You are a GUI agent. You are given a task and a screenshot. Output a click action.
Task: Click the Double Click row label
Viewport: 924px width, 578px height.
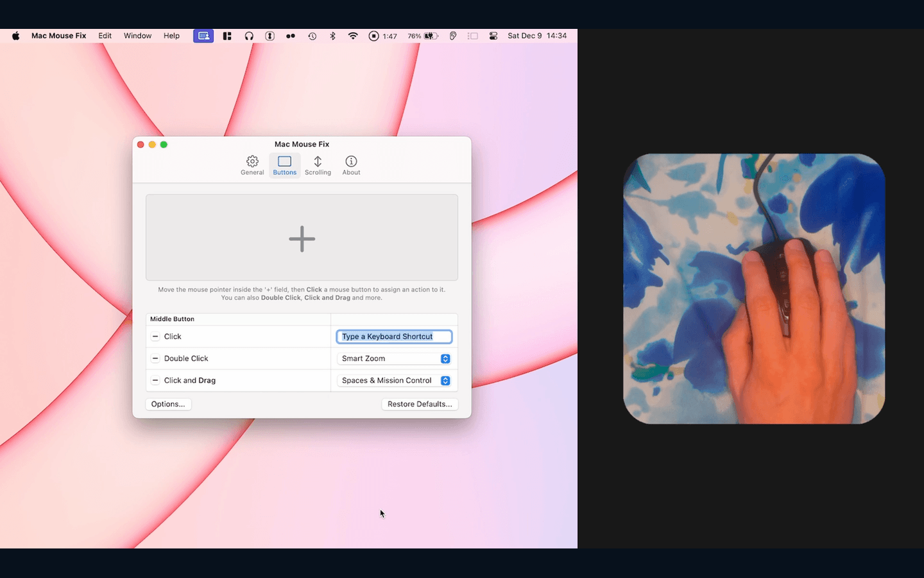[186, 358]
